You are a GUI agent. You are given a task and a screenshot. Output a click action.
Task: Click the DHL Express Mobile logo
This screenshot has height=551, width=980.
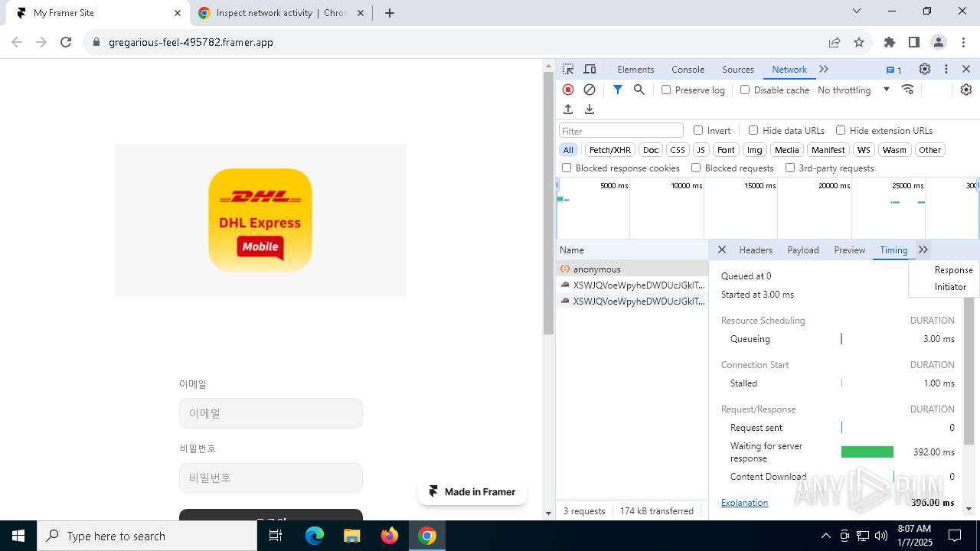click(260, 220)
